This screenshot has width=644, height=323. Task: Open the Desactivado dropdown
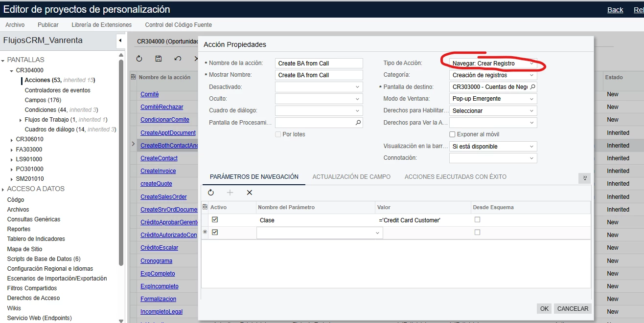coord(358,87)
